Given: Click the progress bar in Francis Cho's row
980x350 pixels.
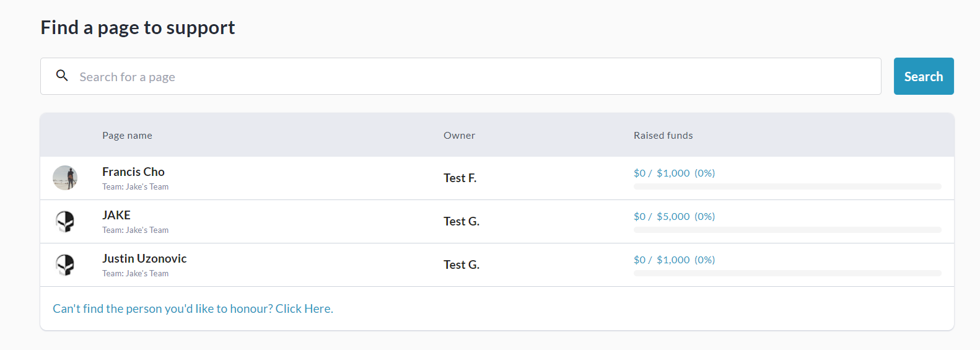Looking at the screenshot, I should tap(787, 186).
